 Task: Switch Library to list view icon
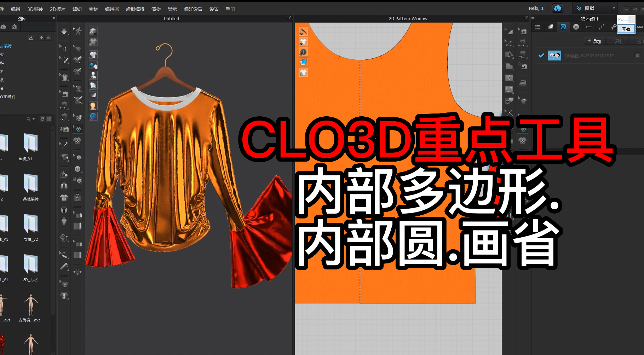pos(49,119)
